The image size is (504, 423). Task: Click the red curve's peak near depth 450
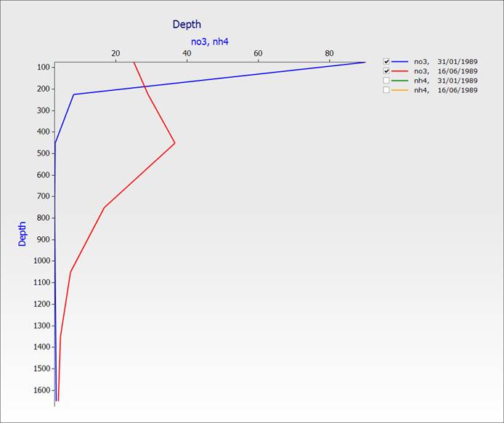point(174,143)
